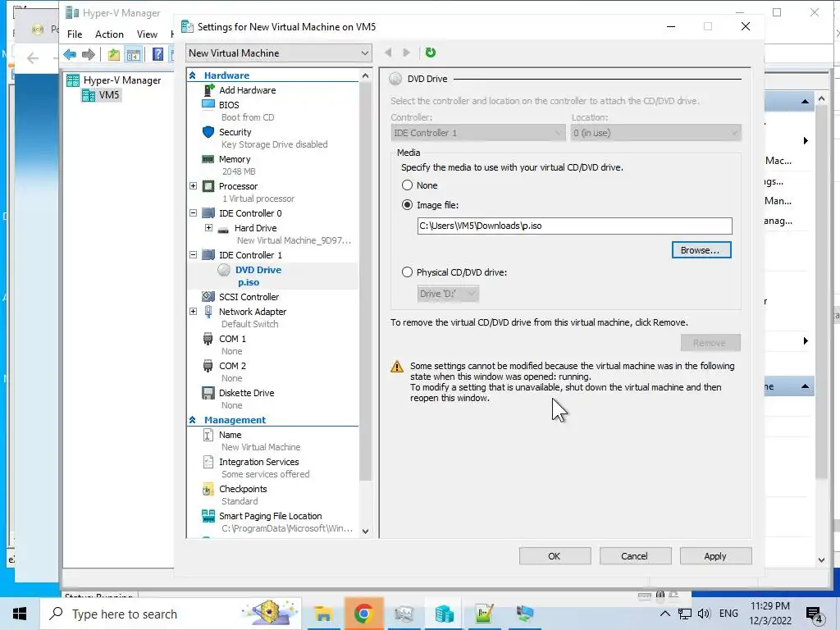Image resolution: width=840 pixels, height=630 pixels.
Task: Click the Integration Services icon
Action: (x=208, y=462)
